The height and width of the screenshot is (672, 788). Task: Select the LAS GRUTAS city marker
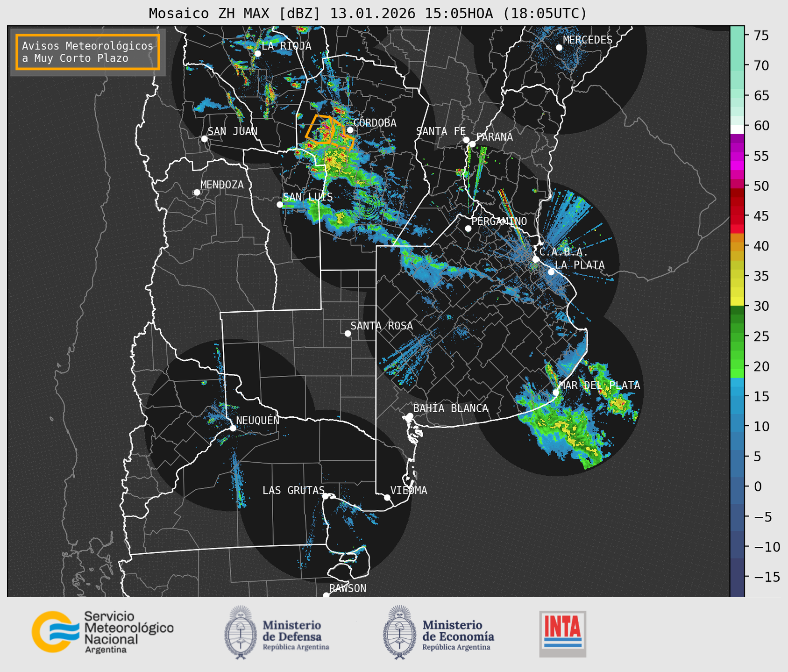(x=326, y=496)
